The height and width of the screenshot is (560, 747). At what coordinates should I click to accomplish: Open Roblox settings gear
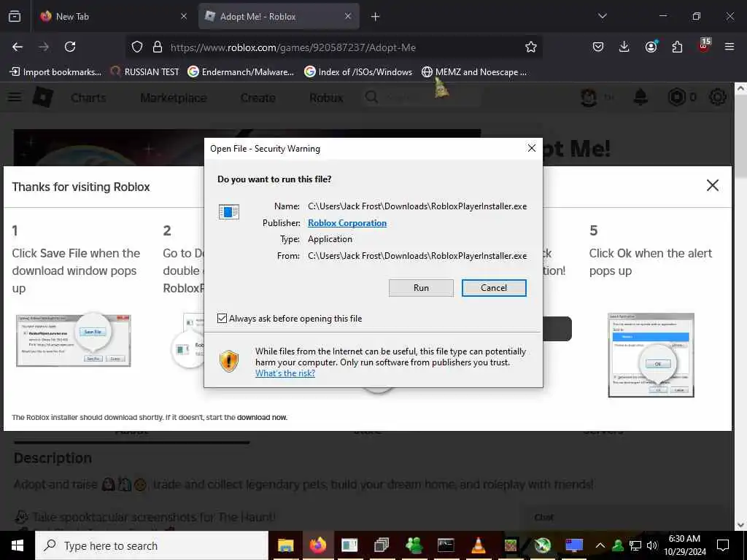pos(718,97)
